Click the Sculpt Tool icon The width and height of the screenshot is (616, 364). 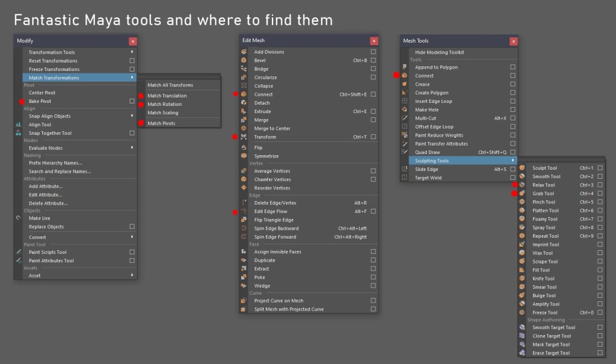tap(522, 168)
